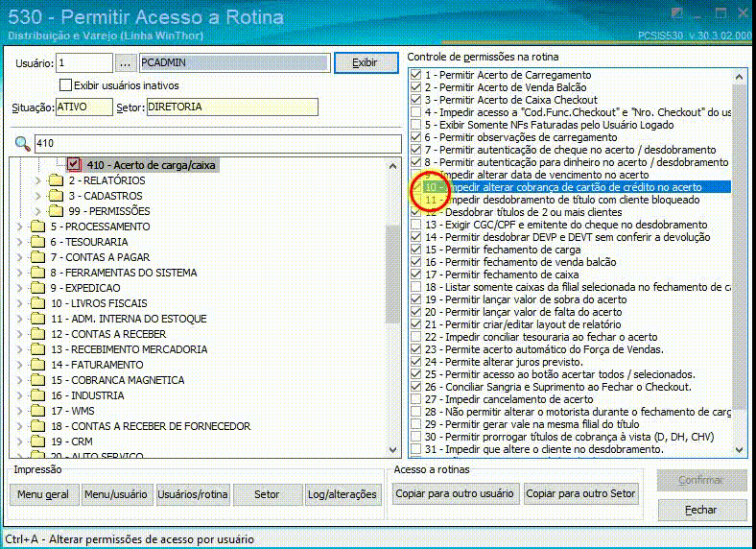This screenshot has height=549, width=756.
Task: Click folder icon of 9 - EXPEDICAO
Action: (37, 288)
